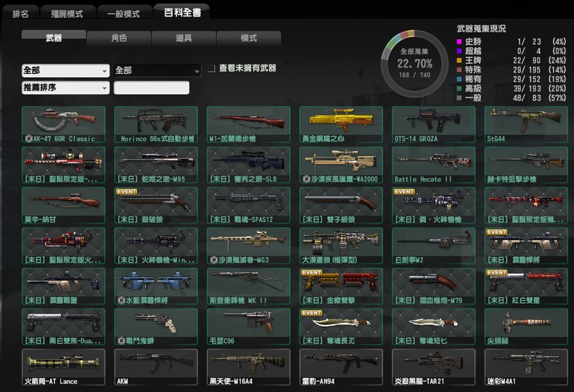Click the magenta 史詩 rarity swatch

(x=459, y=42)
